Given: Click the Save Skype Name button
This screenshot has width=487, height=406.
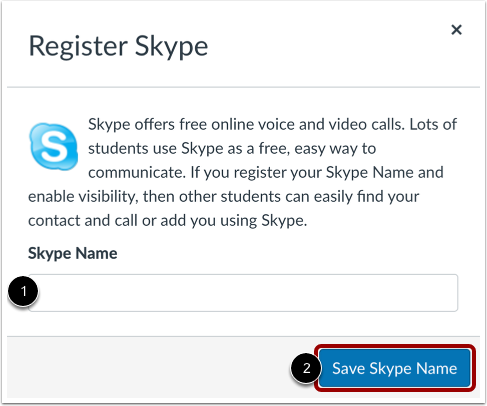Looking at the screenshot, I should click(395, 368).
